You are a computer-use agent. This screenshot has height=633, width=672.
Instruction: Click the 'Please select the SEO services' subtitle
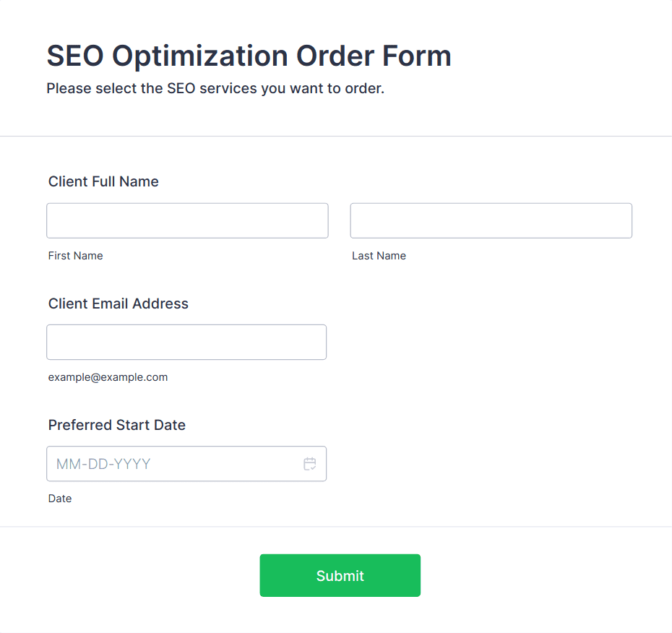(215, 89)
